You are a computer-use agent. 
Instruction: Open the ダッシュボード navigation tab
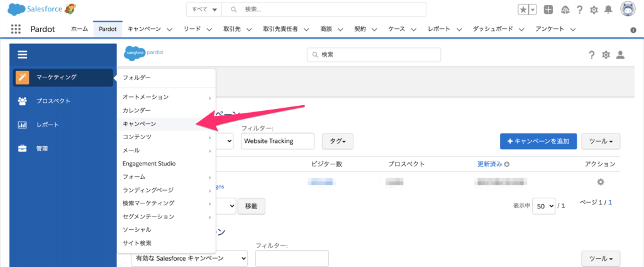[493, 29]
